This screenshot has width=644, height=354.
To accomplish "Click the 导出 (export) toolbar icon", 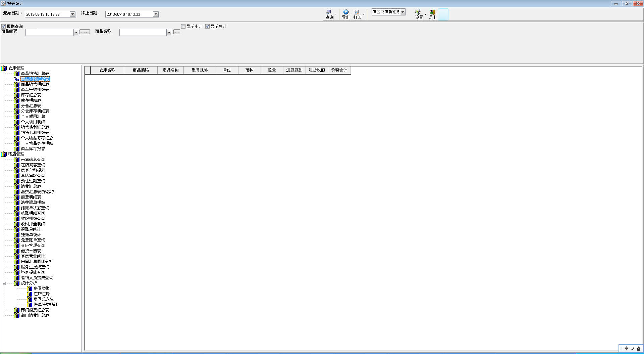I will [346, 12].
